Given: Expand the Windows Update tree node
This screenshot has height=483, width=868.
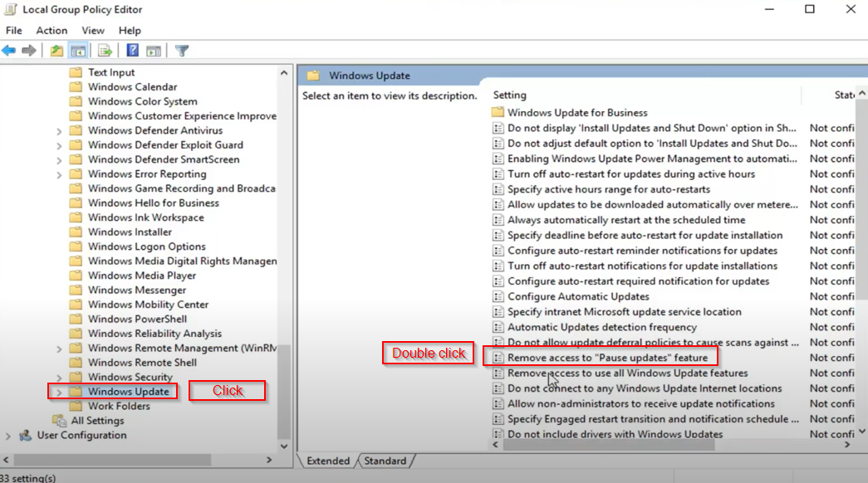Looking at the screenshot, I should 59,392.
